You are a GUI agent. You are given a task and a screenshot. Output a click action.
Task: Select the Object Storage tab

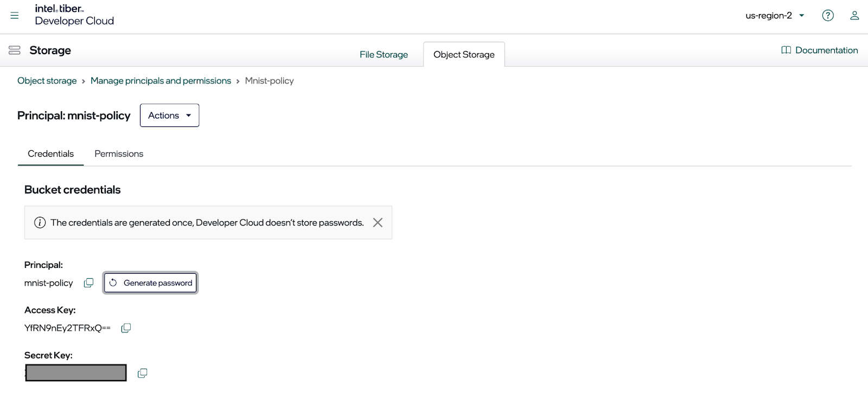click(x=464, y=55)
